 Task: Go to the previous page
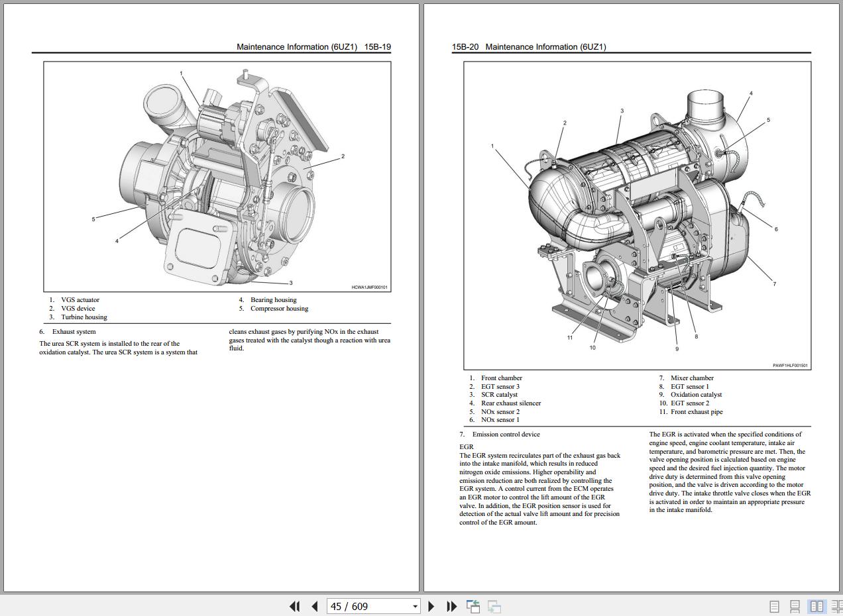click(315, 606)
